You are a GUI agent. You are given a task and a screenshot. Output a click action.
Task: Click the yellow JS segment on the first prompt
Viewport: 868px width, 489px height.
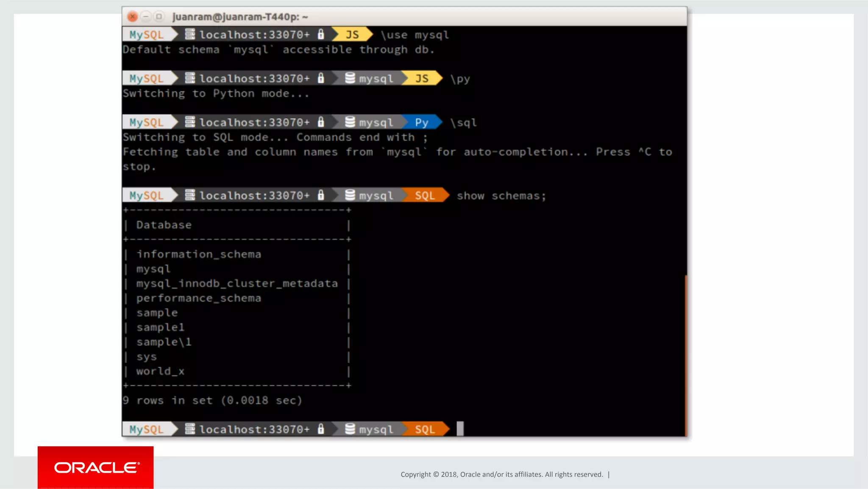point(352,34)
